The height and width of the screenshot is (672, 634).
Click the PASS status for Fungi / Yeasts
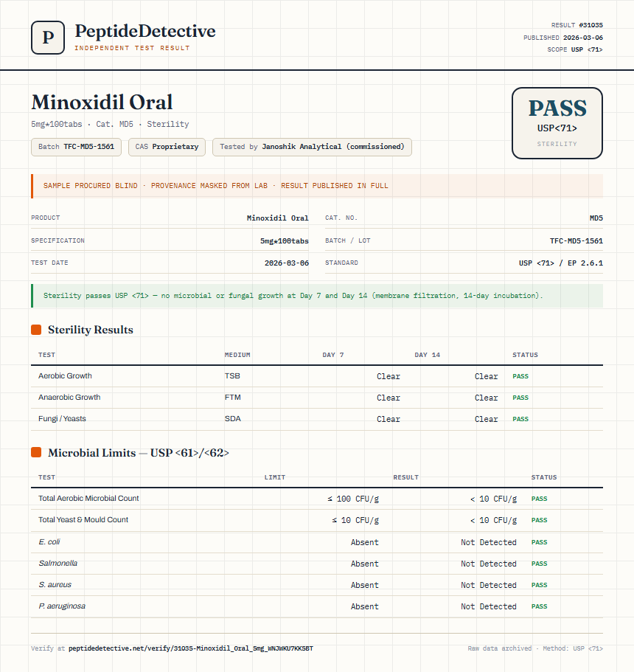coord(520,419)
